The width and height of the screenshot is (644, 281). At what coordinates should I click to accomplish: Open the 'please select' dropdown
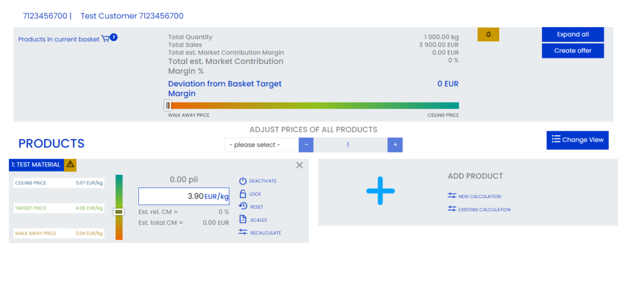tap(261, 145)
